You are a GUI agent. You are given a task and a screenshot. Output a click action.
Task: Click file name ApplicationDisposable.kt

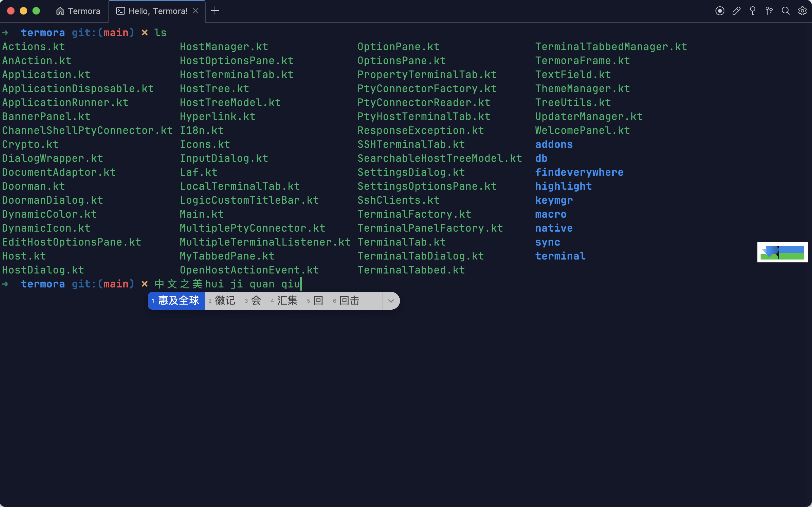pyautogui.click(x=78, y=89)
